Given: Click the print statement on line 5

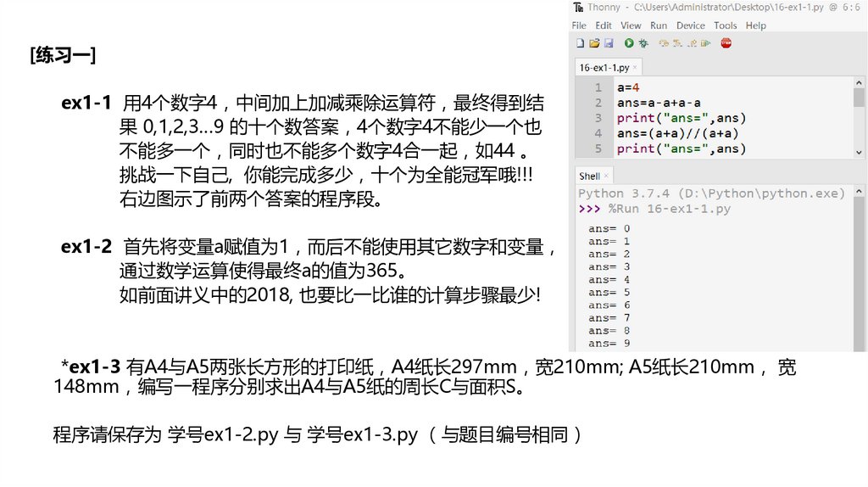Looking at the screenshot, I should 682,148.
